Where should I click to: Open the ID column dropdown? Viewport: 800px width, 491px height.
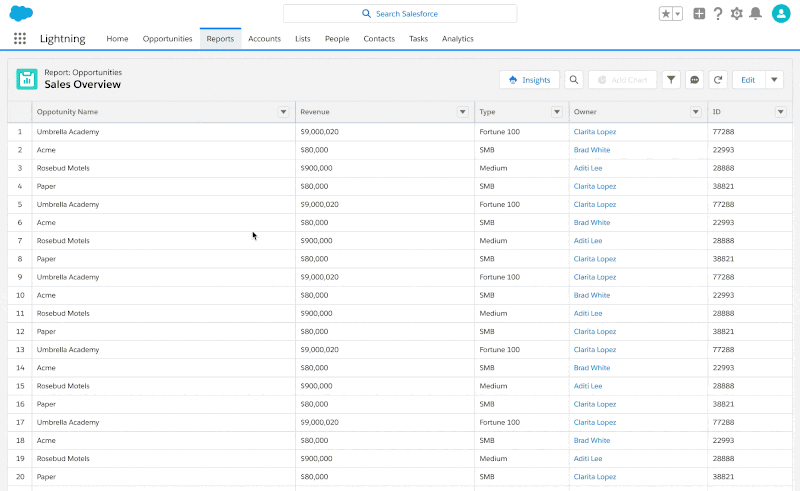(780, 112)
